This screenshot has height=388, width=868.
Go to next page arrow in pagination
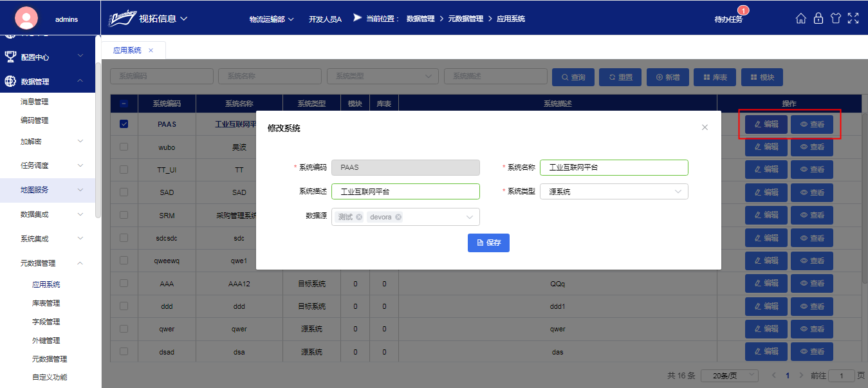(801, 375)
